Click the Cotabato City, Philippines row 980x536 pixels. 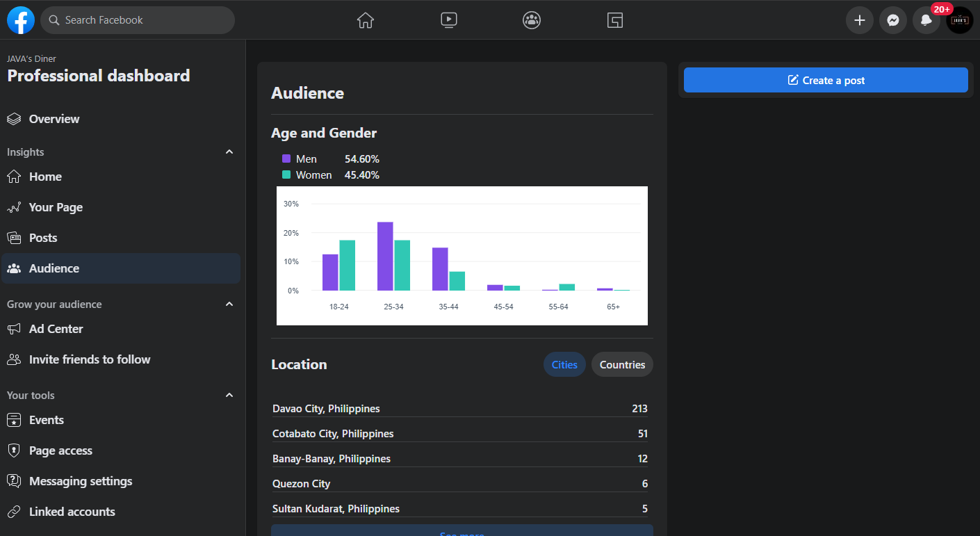click(460, 434)
